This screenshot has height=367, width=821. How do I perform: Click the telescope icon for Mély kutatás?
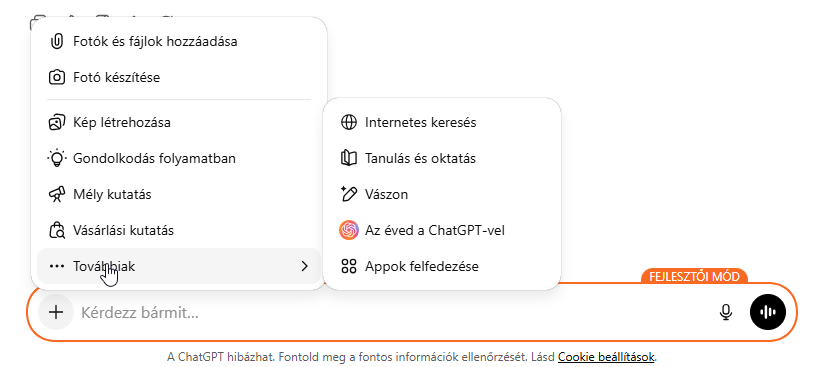(56, 194)
